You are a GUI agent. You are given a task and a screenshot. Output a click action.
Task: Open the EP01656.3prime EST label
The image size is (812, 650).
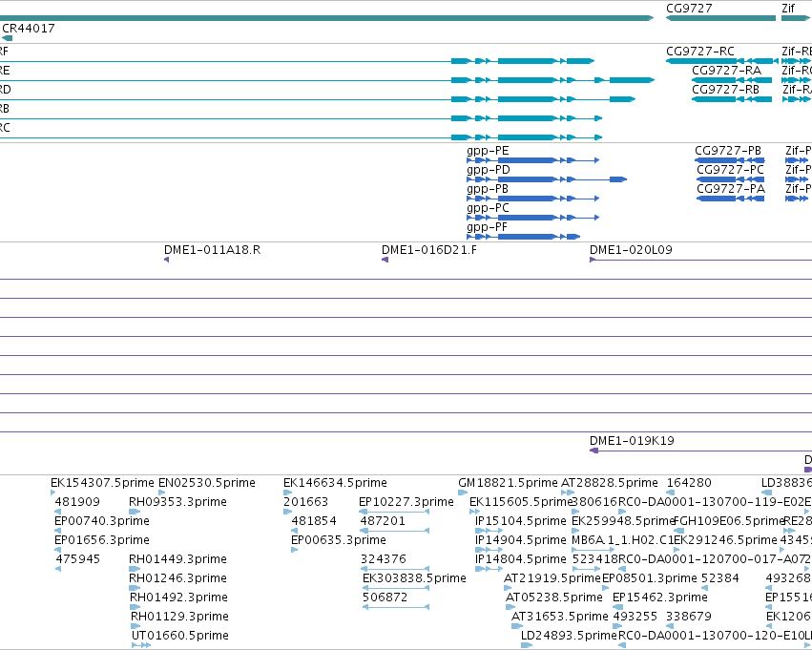pyautogui.click(x=101, y=541)
